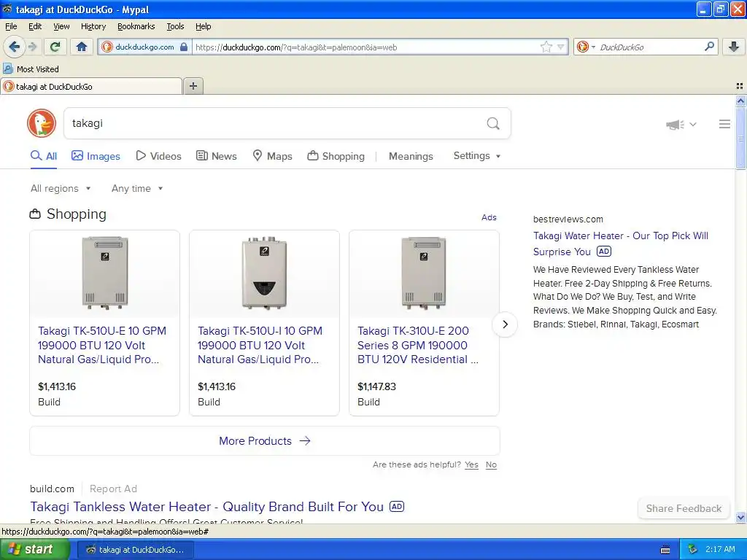Click the Share Feedback button
Viewport: 747px width, 560px height.
pyautogui.click(x=684, y=508)
